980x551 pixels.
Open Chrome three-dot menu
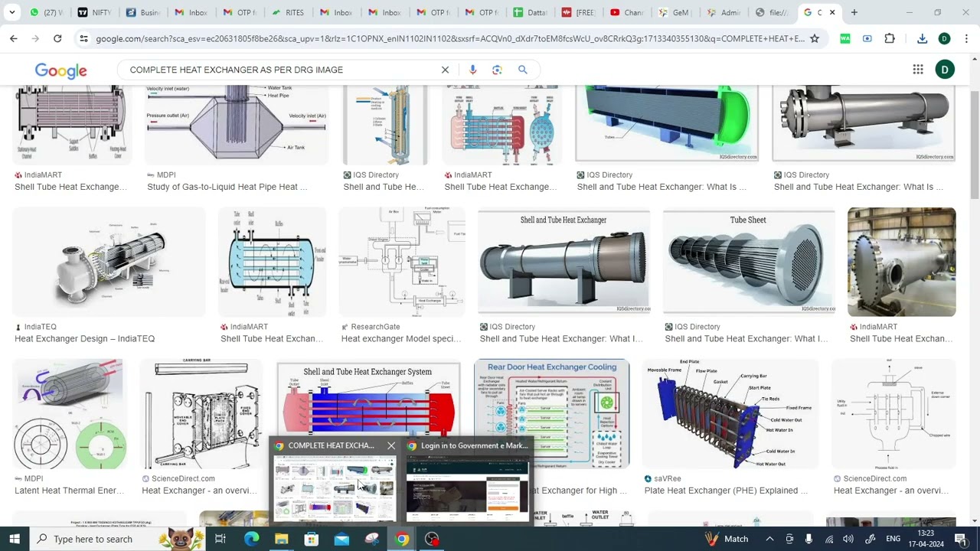(x=966, y=38)
